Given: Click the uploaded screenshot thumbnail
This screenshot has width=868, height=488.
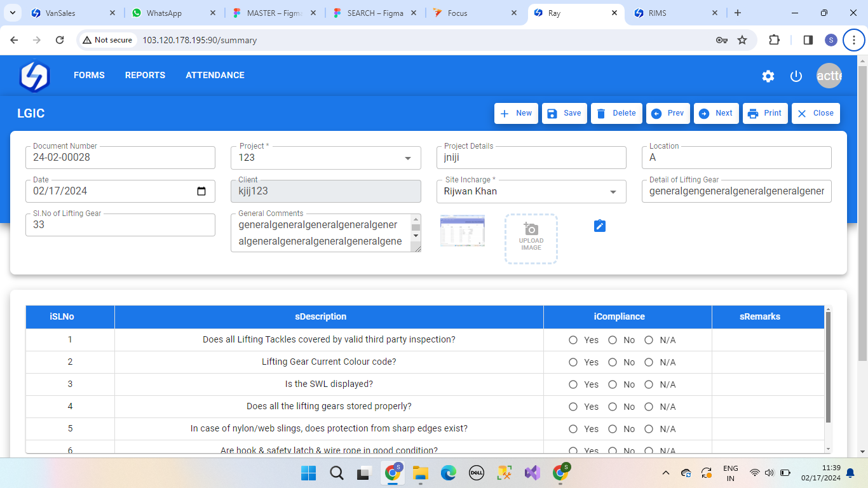Looking at the screenshot, I should 463,231.
